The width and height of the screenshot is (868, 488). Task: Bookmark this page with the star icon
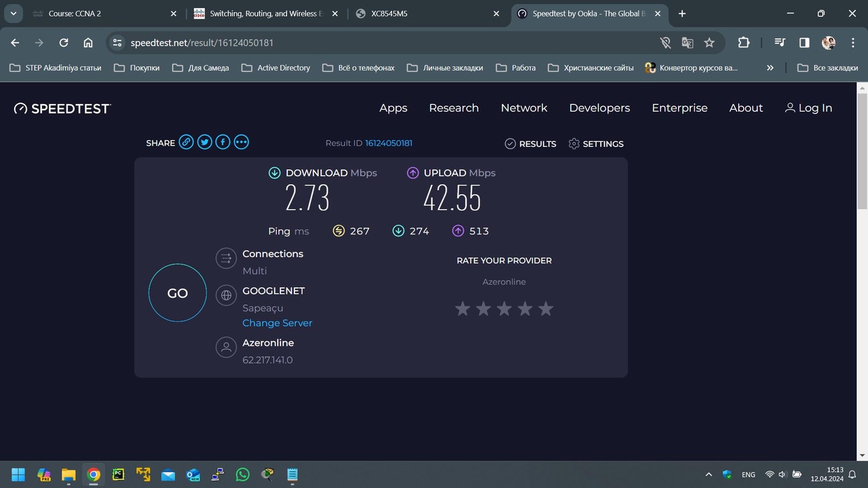pos(709,43)
